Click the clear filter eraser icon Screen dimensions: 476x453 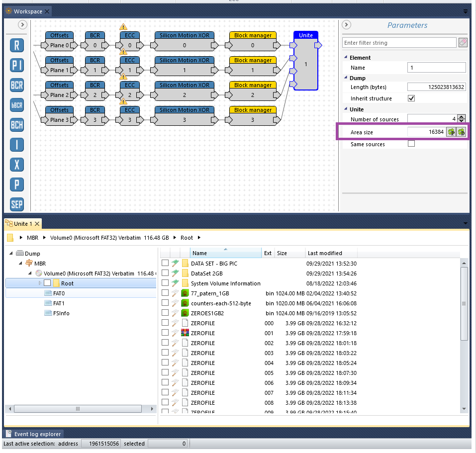(x=463, y=43)
